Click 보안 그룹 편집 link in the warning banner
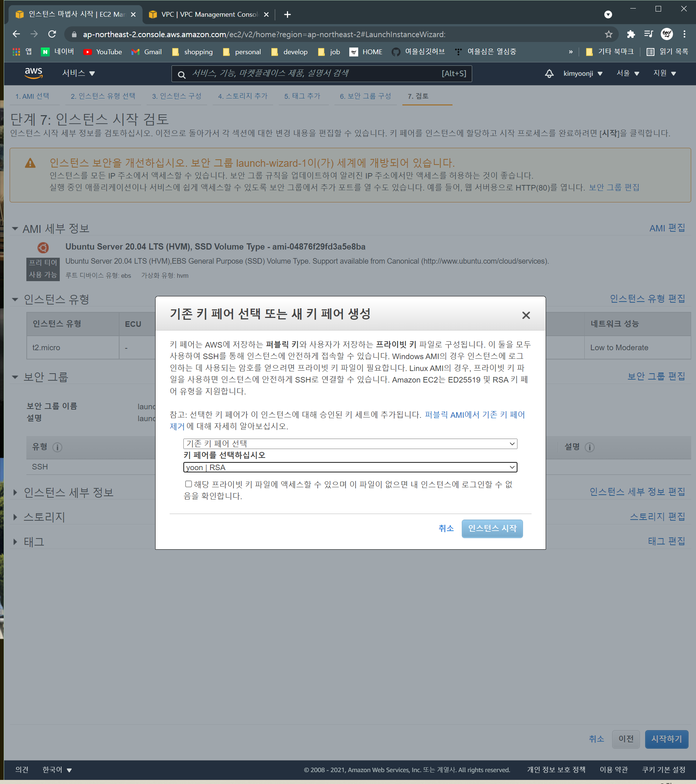Screen dimensions: 696x784 click(x=614, y=188)
